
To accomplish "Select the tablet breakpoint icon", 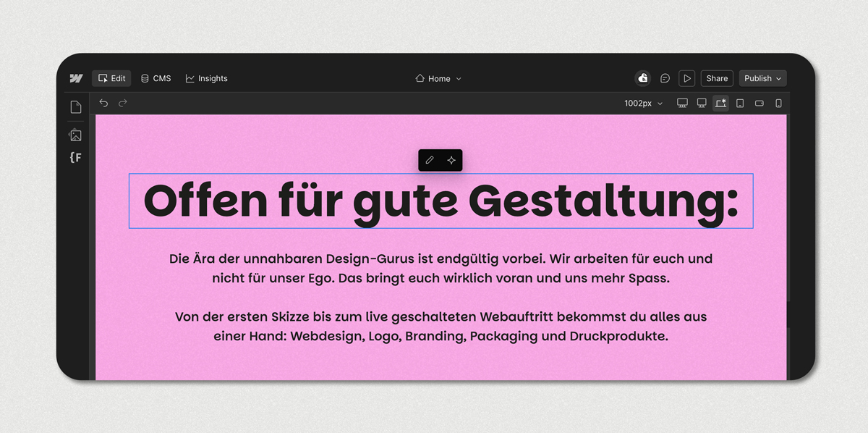I will click(740, 103).
